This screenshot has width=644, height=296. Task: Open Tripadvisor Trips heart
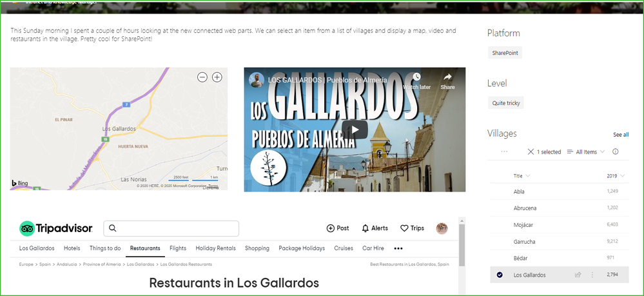pos(412,228)
